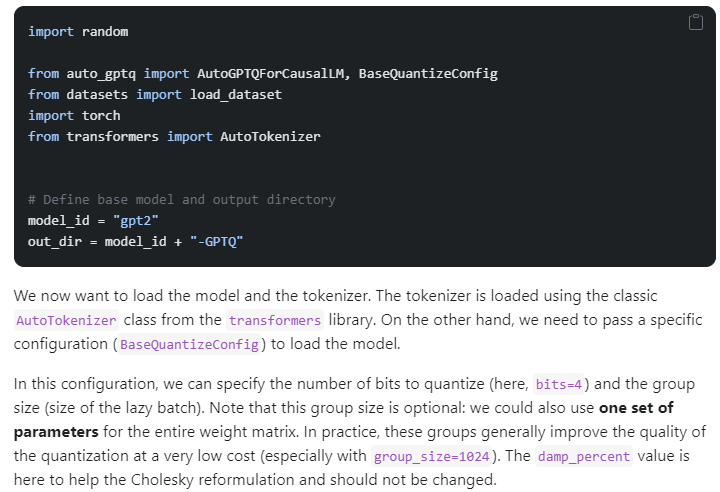Click the model_id assignment line in code
This screenshot has width=720, height=492.
pos(93,220)
